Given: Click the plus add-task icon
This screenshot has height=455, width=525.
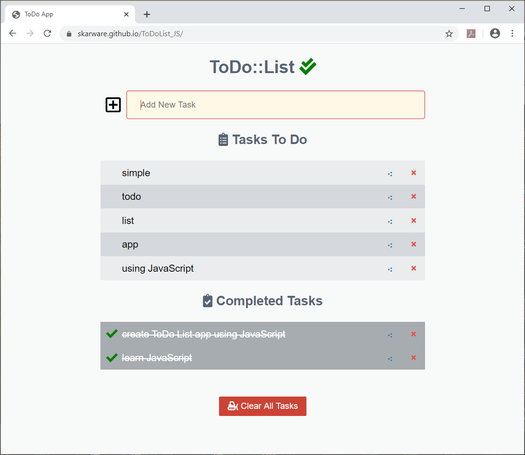Looking at the screenshot, I should [x=113, y=105].
